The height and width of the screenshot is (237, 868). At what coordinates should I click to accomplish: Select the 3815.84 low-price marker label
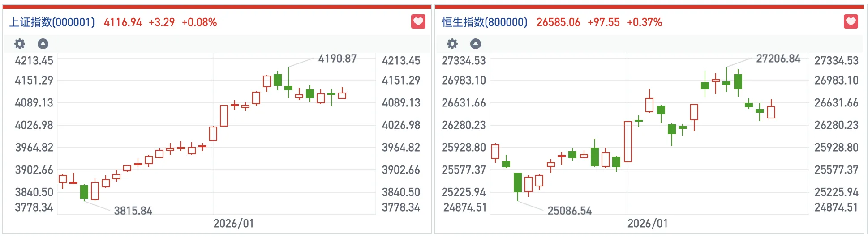133,211
